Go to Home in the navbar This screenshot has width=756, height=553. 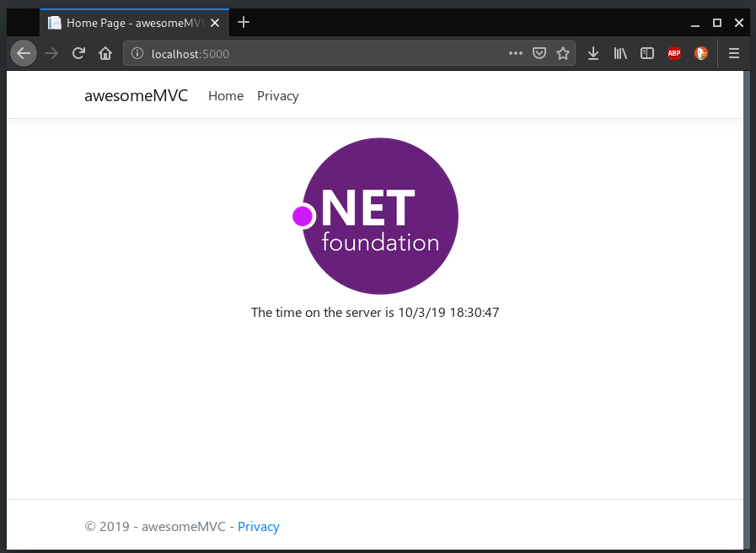[x=226, y=96]
